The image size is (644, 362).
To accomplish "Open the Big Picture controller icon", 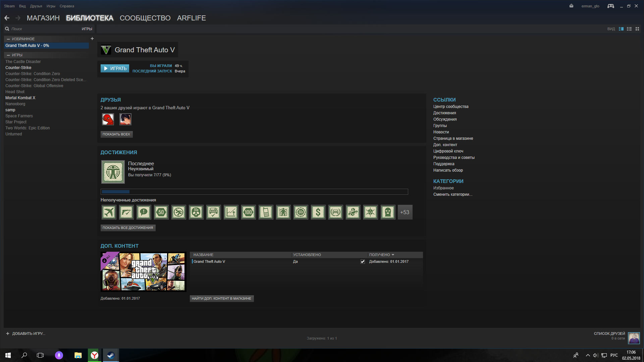I will [610, 6].
